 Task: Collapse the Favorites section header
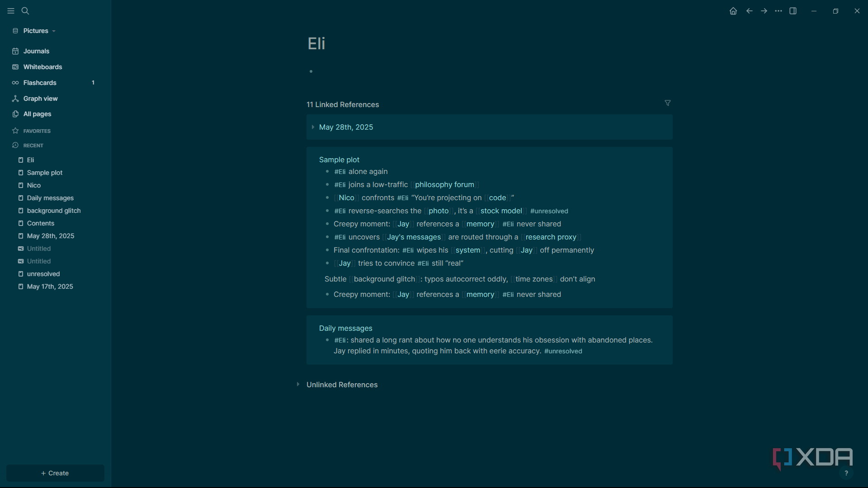pyautogui.click(x=37, y=131)
